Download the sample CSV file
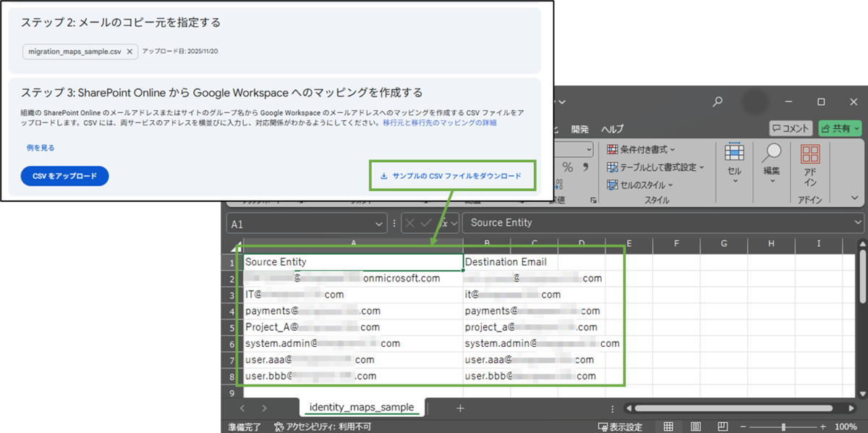This screenshot has height=433, width=868. click(x=451, y=176)
